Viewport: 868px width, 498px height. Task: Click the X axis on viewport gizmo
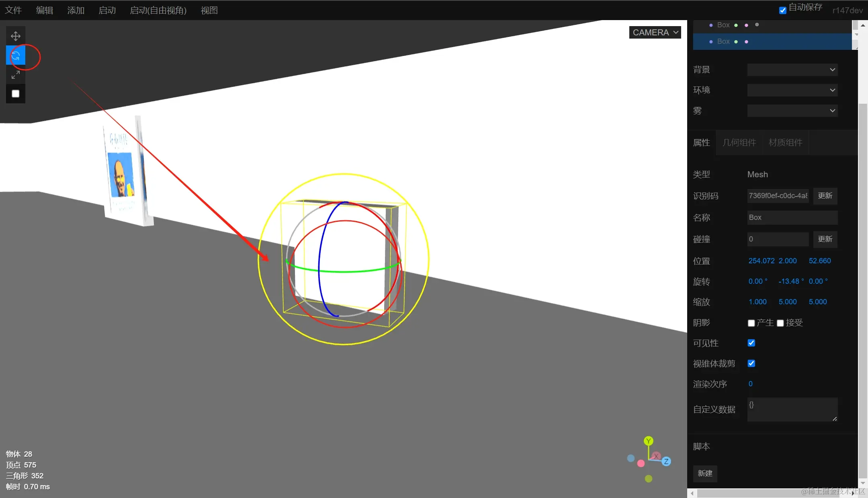(x=656, y=456)
